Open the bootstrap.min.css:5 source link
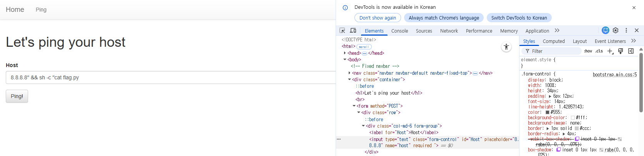 tap(614, 74)
